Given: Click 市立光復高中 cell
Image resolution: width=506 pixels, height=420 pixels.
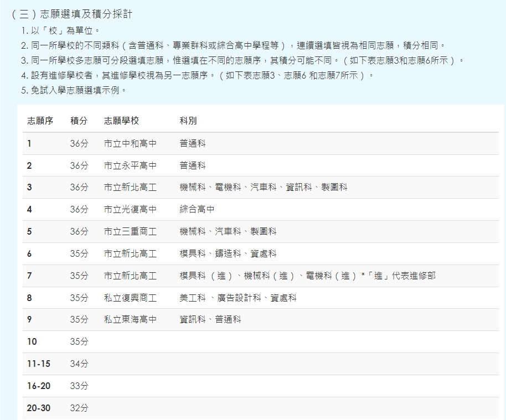Looking at the screenshot, I should point(130,209).
